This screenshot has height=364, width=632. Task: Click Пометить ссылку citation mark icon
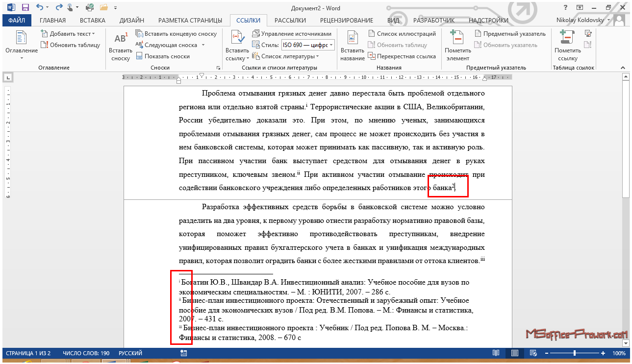click(x=567, y=38)
